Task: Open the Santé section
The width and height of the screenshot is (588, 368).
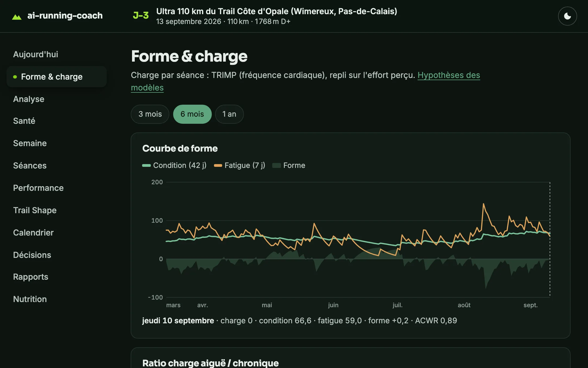Action: tap(24, 121)
